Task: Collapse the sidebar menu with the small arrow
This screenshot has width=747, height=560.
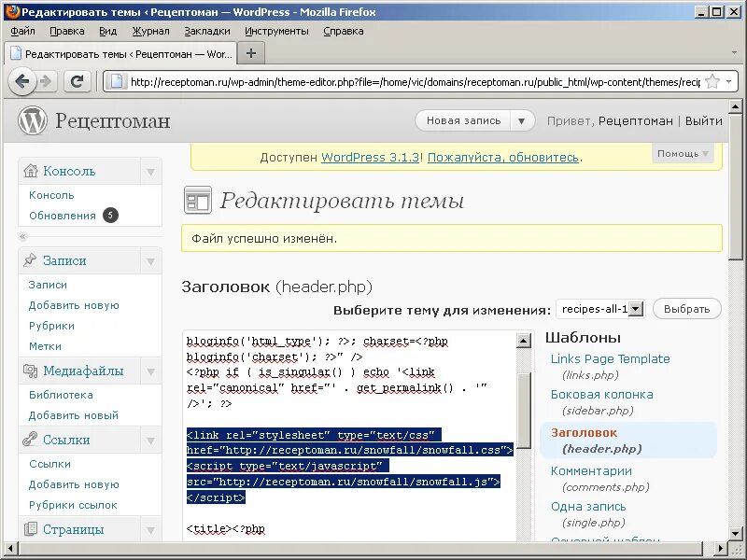Action: coord(22,236)
